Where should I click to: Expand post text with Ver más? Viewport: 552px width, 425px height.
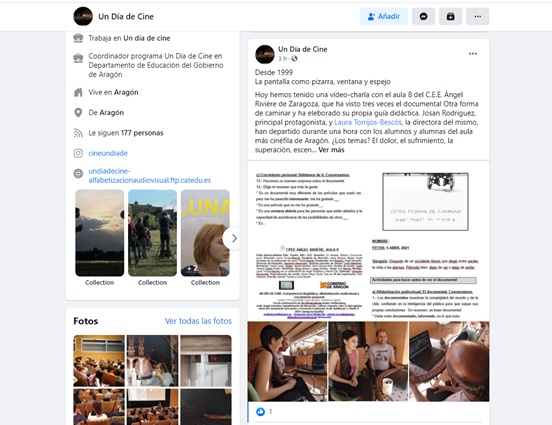point(331,150)
